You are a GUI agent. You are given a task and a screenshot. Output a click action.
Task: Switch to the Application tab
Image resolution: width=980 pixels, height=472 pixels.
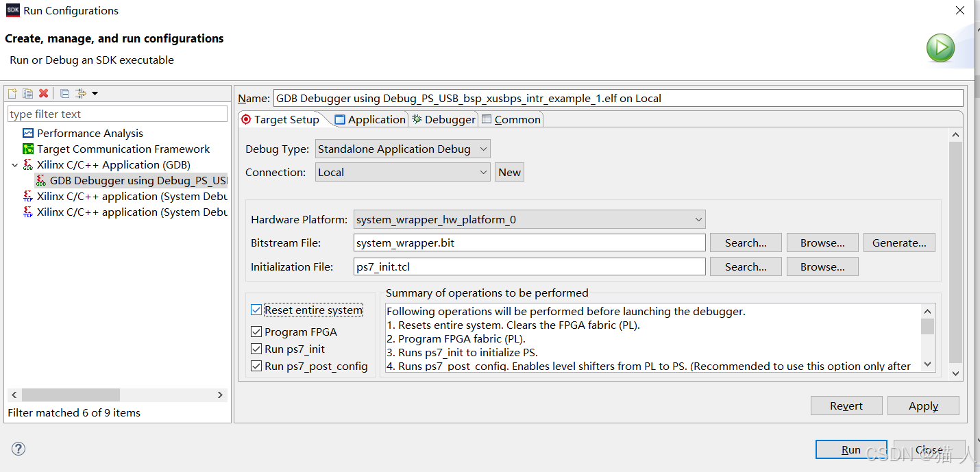point(370,119)
